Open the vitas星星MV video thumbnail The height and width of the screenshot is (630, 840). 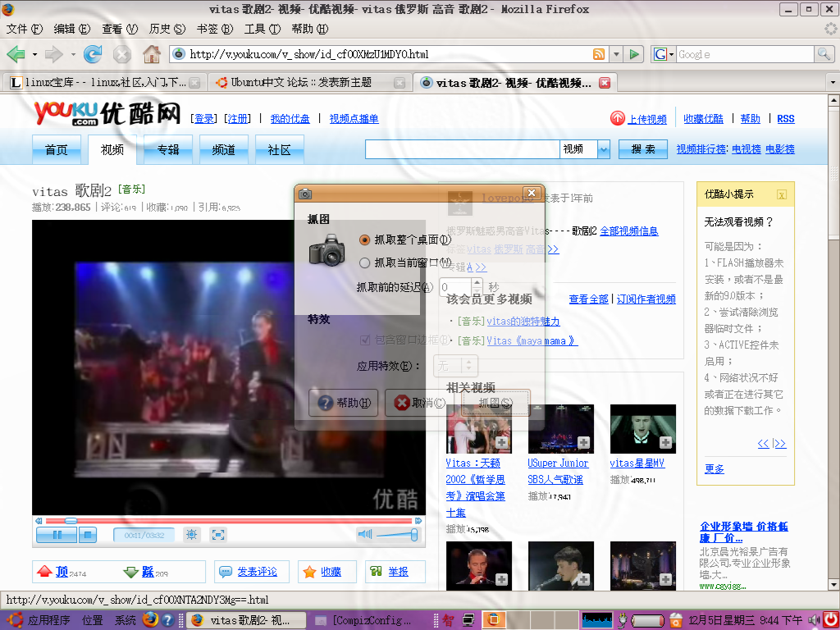coord(643,428)
